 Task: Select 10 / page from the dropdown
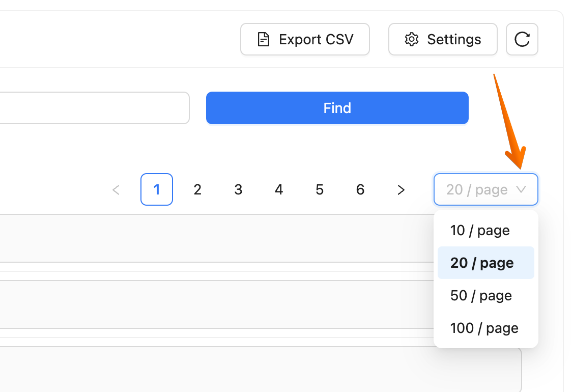click(x=479, y=230)
